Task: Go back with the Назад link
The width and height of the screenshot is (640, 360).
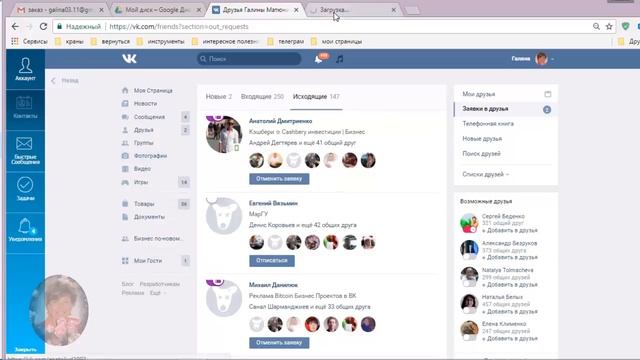Action: click(x=65, y=80)
